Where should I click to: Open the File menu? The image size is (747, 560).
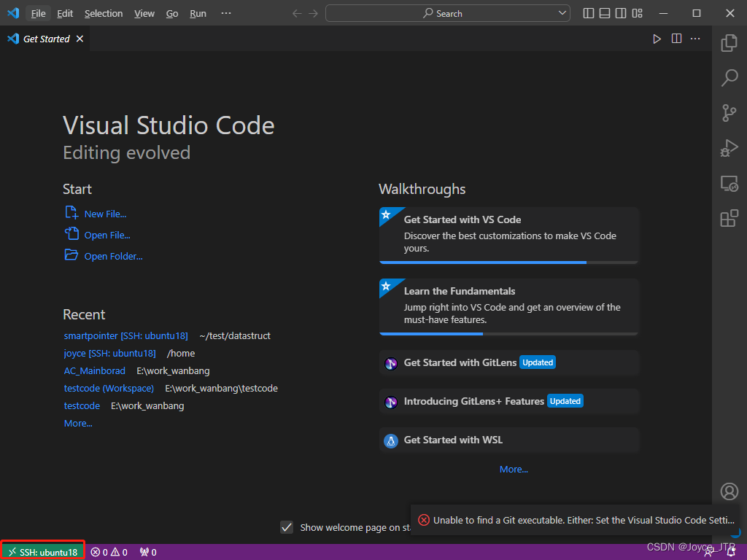tap(37, 12)
